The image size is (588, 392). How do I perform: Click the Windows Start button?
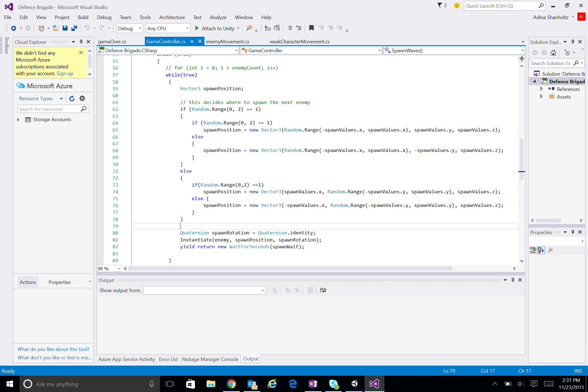pos(10,384)
